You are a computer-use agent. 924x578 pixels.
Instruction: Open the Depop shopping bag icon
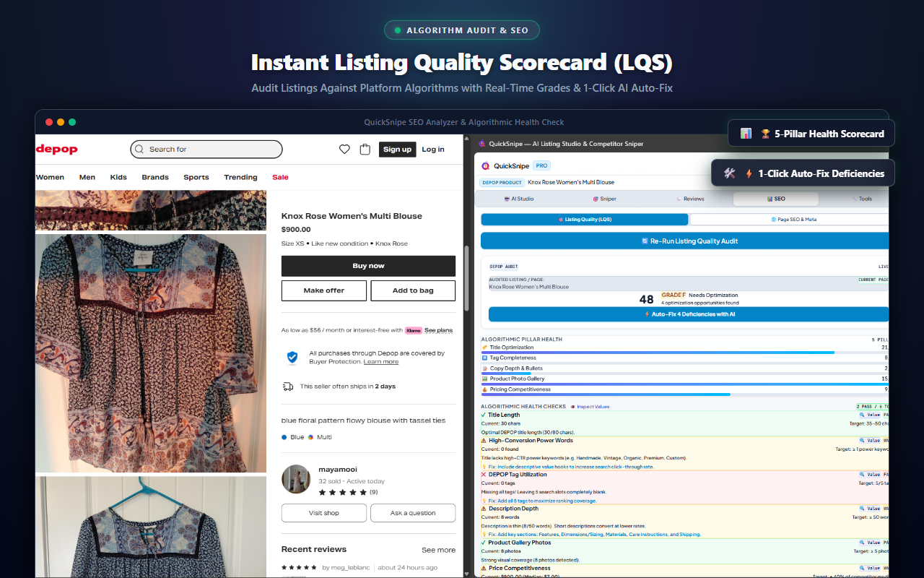click(x=365, y=150)
